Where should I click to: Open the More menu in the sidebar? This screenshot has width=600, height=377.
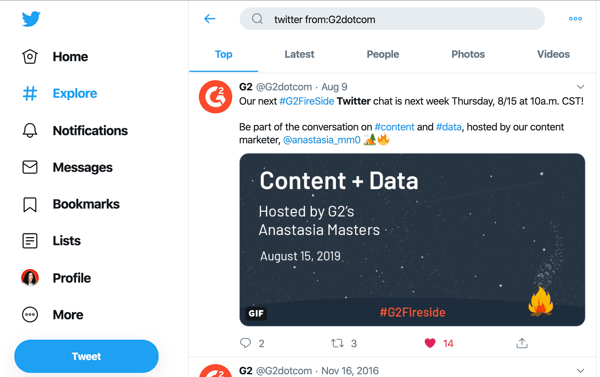pyautogui.click(x=52, y=315)
